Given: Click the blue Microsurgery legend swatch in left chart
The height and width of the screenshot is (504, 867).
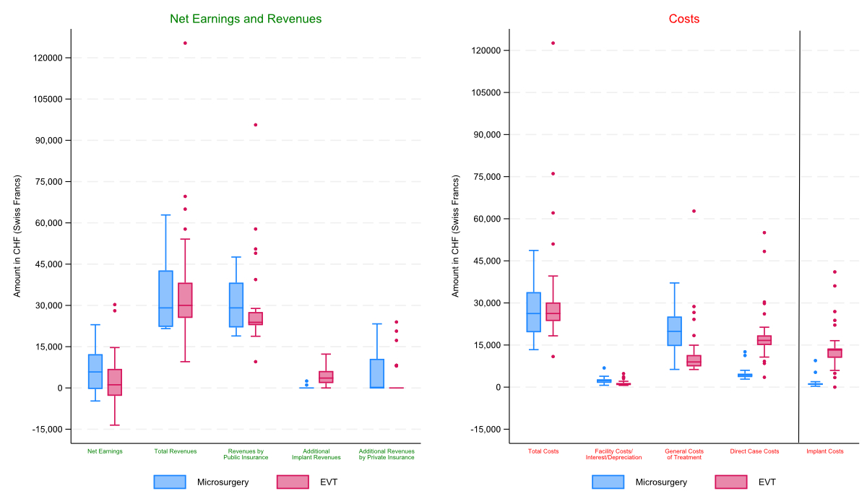Looking at the screenshot, I should [171, 482].
